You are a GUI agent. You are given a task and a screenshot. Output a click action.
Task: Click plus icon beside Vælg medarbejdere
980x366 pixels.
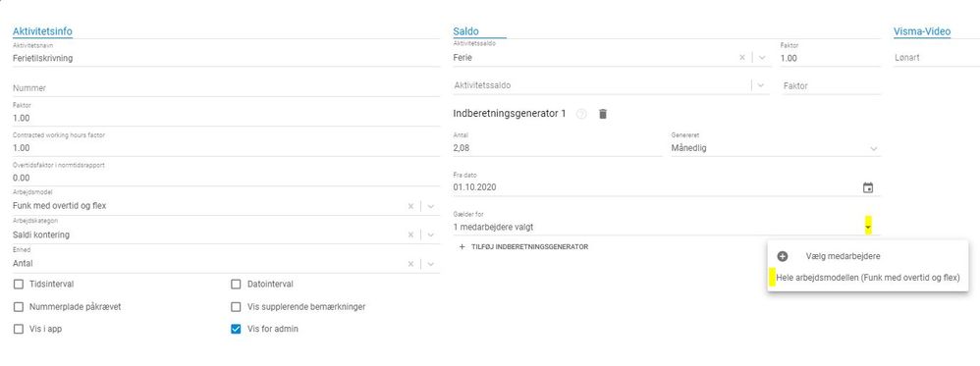(782, 256)
